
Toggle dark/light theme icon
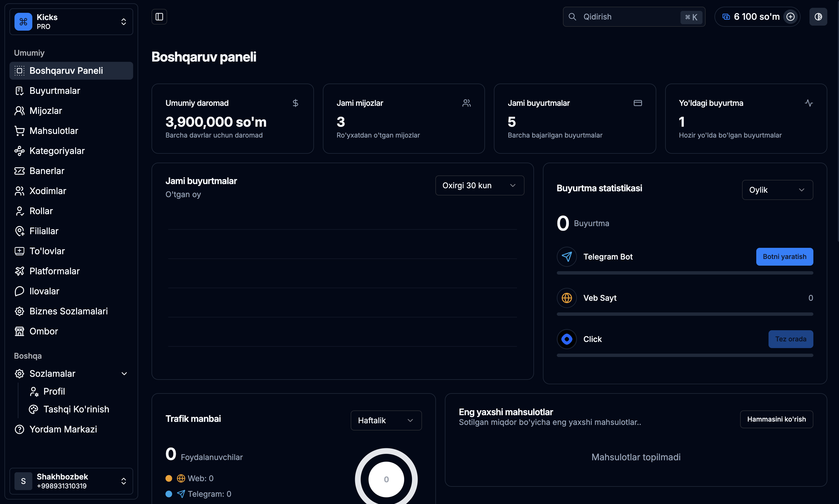tap(818, 17)
